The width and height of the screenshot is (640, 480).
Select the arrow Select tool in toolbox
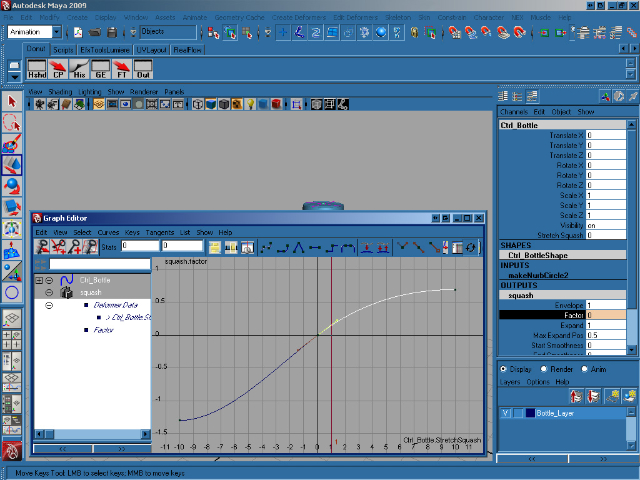(12, 102)
